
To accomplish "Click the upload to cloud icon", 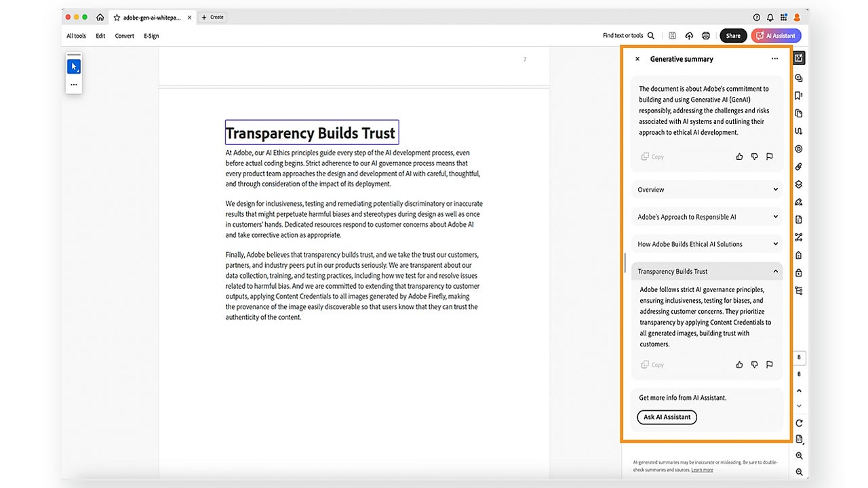I will point(689,36).
